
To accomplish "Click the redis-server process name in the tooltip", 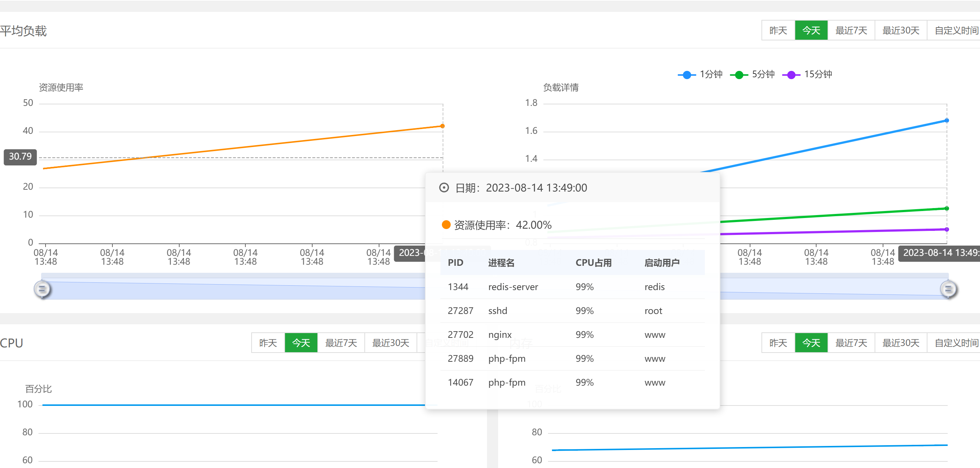I will 513,287.
